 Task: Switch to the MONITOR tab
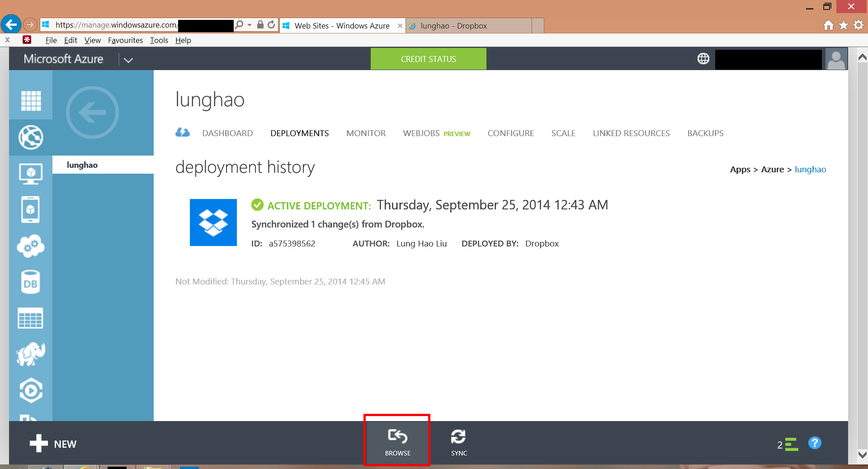coord(366,133)
